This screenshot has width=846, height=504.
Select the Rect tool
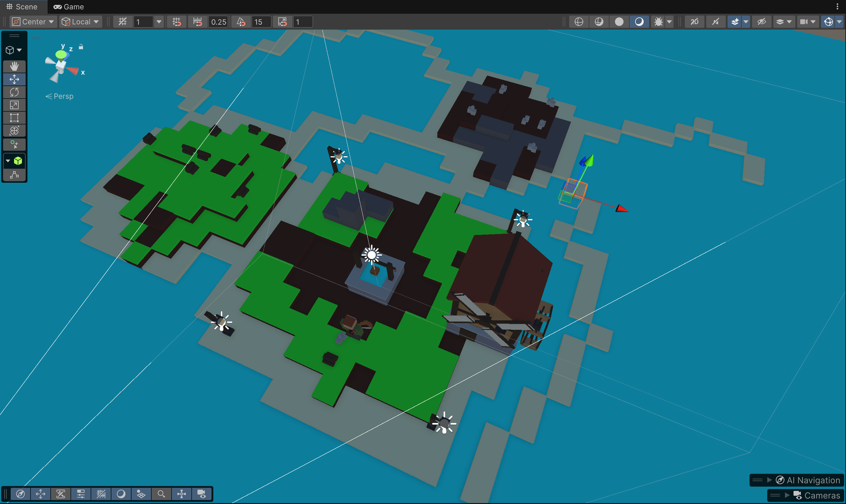[14, 118]
